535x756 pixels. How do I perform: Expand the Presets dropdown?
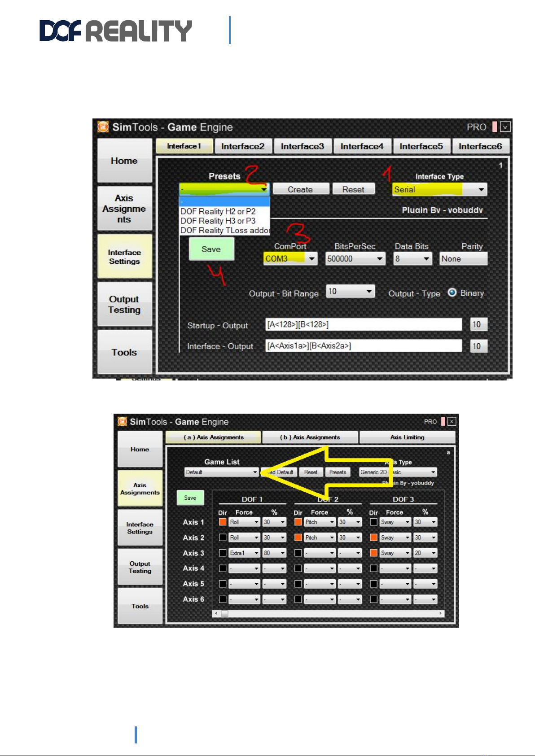click(x=224, y=189)
